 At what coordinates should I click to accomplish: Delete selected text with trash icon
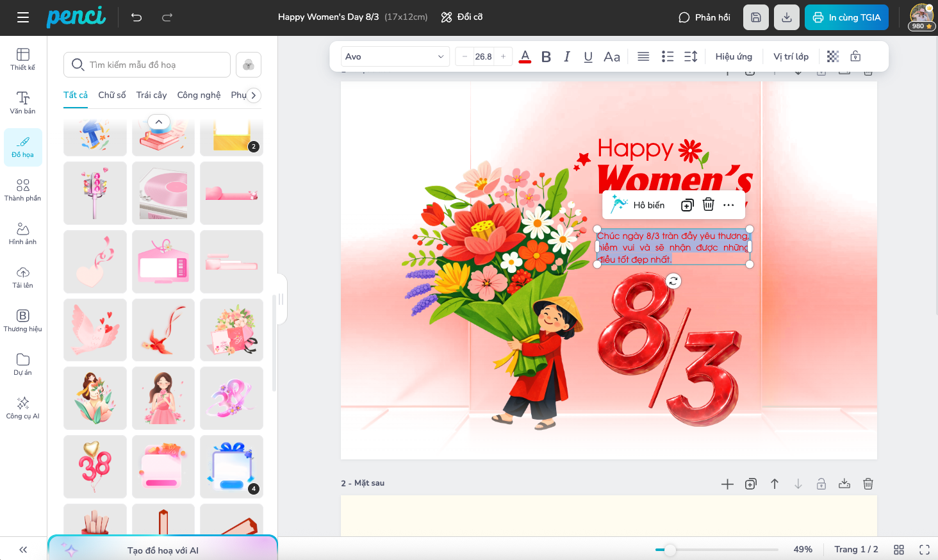pos(708,205)
